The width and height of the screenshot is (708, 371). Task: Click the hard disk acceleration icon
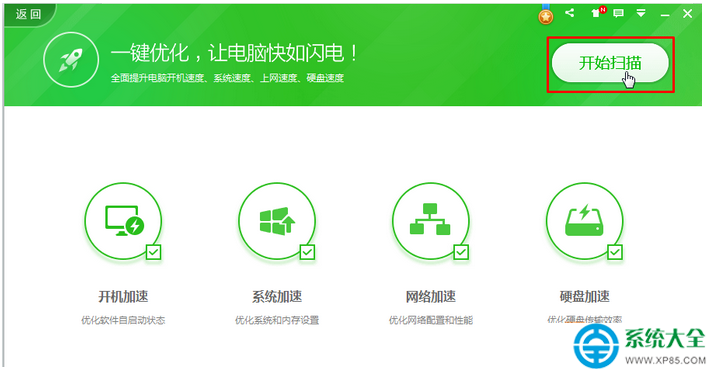585,221
